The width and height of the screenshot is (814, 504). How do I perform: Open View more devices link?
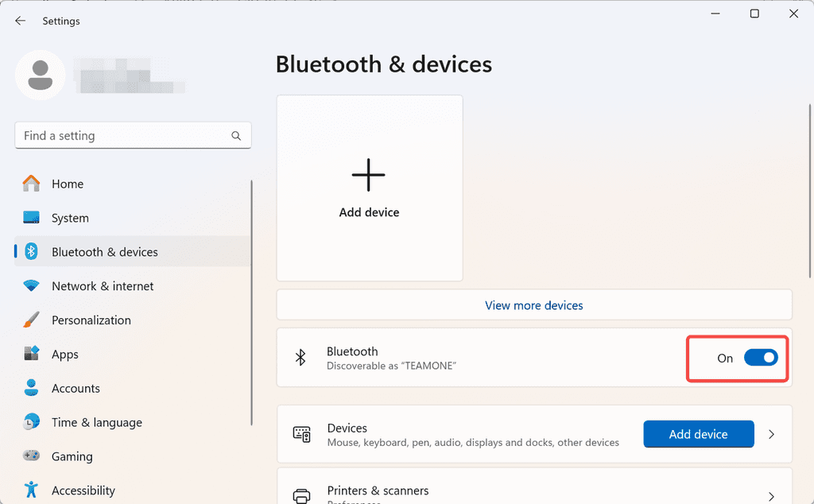click(x=533, y=305)
